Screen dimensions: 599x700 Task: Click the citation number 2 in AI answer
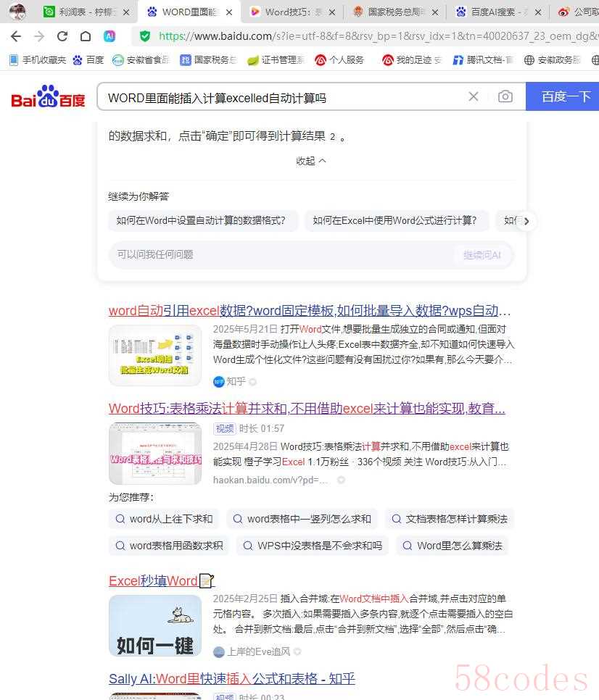coord(332,137)
